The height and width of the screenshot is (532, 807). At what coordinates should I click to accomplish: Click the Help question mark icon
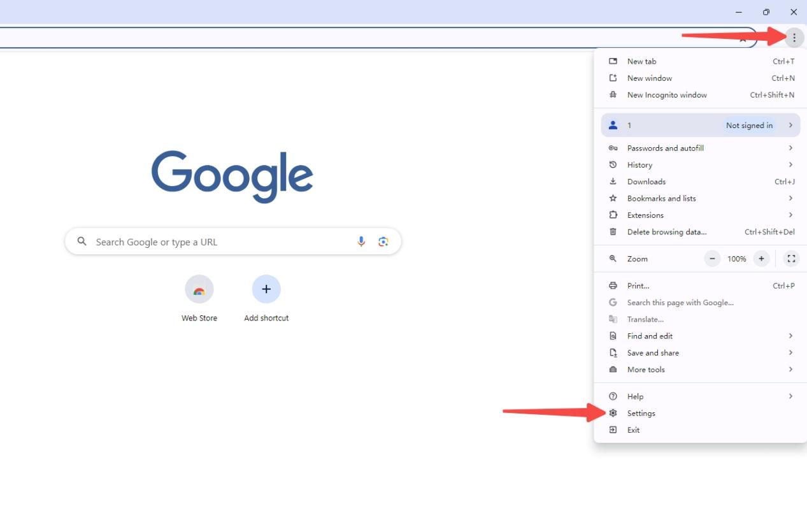tap(613, 396)
